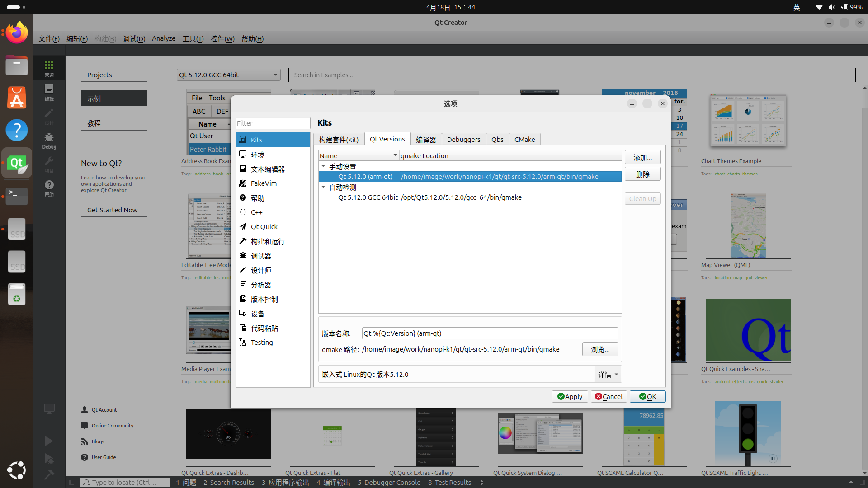
Task: Open Help mode icon in left sidebar
Action: [x=49, y=188]
